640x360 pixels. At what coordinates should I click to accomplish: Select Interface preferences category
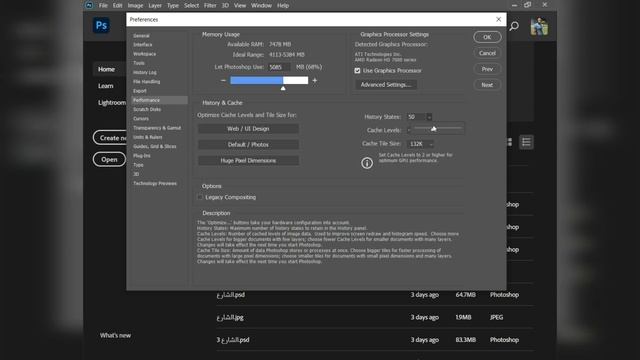point(142,44)
